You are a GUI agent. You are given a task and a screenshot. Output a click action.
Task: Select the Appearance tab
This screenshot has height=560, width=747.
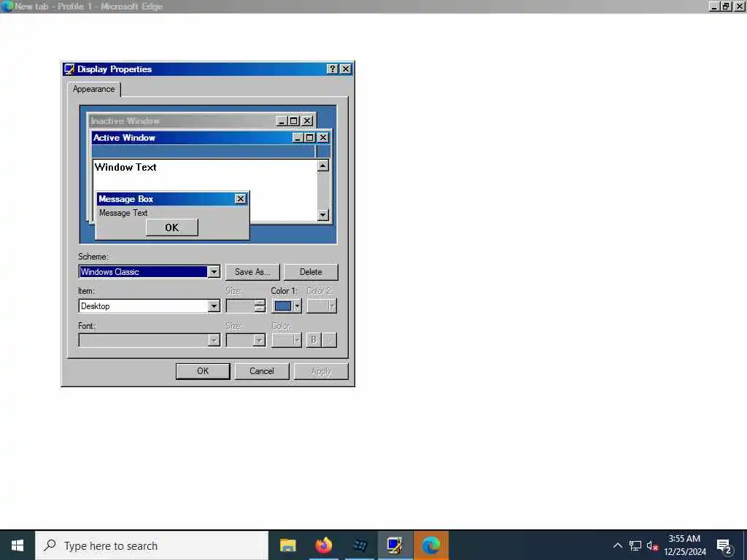(x=94, y=89)
